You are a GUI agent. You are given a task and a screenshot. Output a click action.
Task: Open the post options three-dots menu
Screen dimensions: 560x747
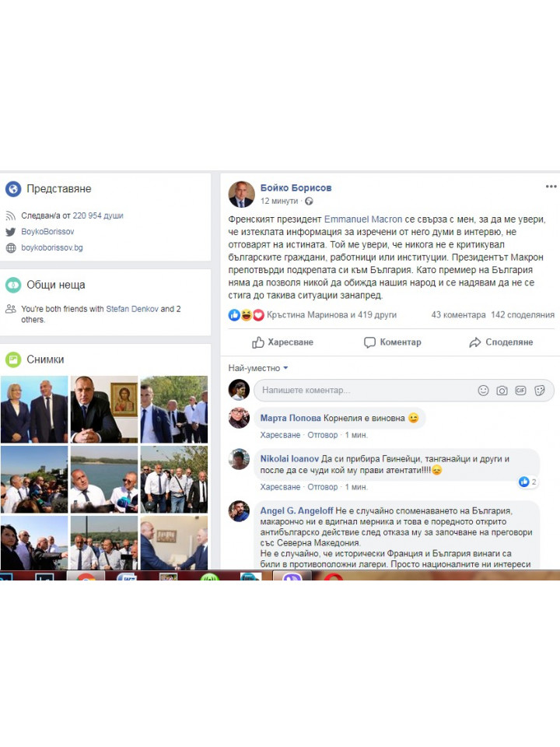[551, 187]
